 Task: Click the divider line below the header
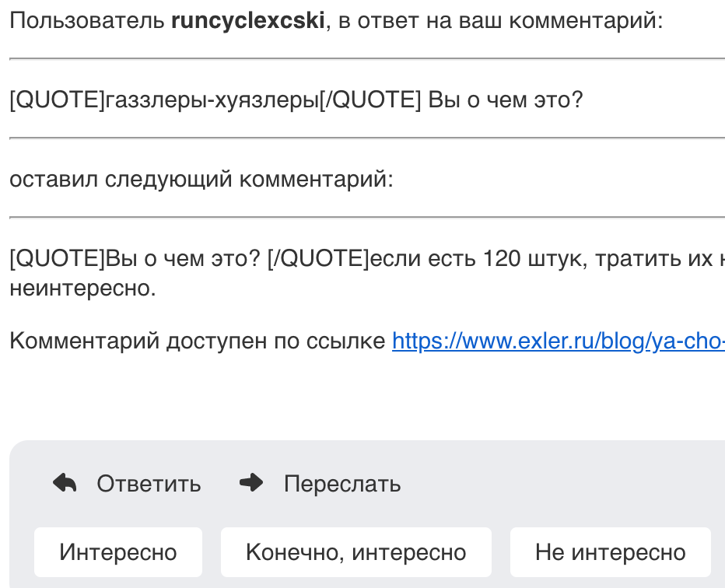click(366, 59)
